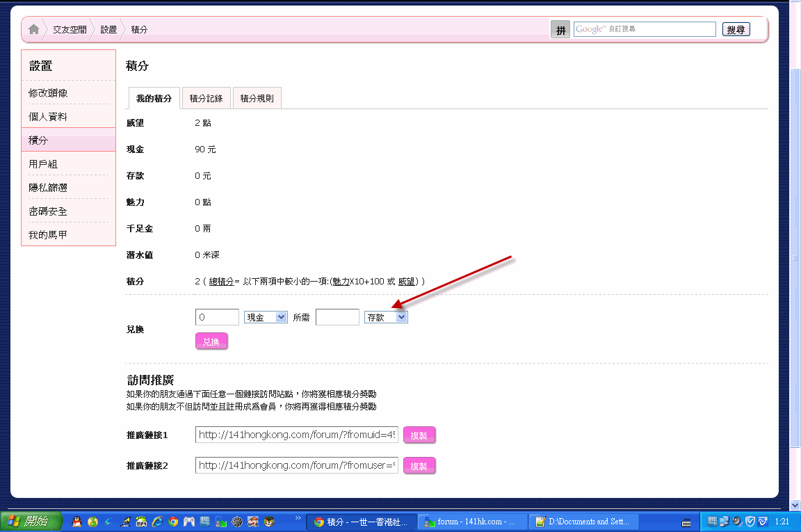The image size is (801, 532).
Task: Click the volume speaker tray icon
Action: point(736,522)
